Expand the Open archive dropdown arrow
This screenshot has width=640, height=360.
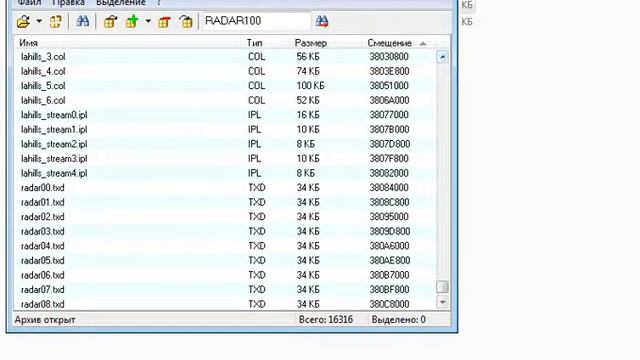coord(39,21)
